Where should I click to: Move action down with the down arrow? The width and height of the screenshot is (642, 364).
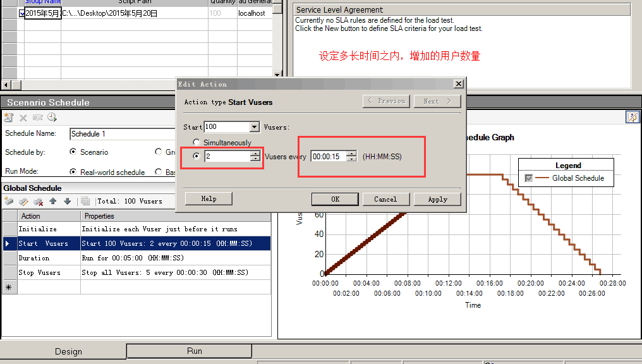tap(68, 201)
